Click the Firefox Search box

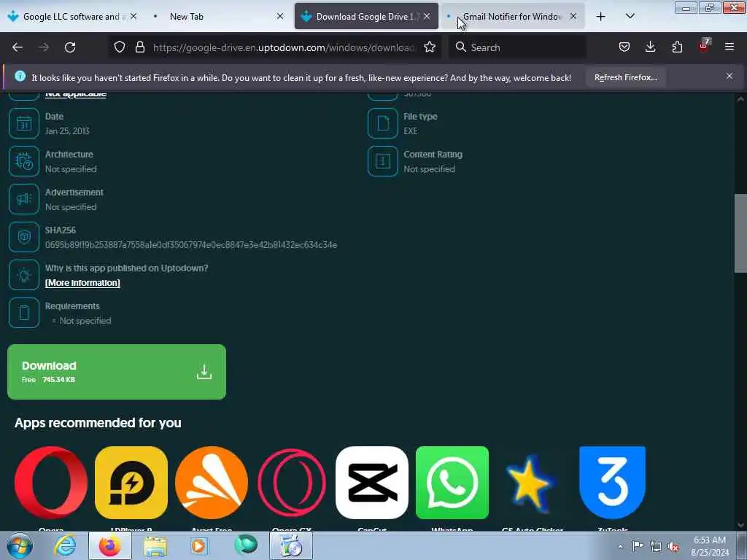pyautogui.click(x=517, y=47)
